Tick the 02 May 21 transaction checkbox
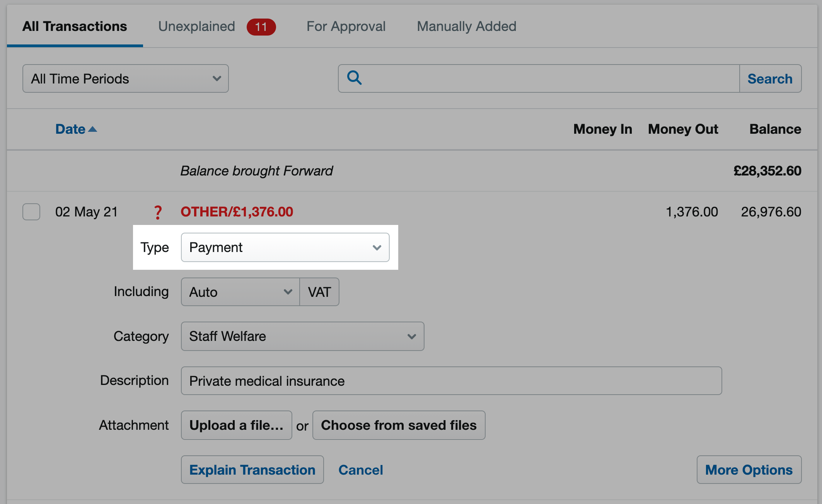This screenshot has width=822, height=504. 31,212
